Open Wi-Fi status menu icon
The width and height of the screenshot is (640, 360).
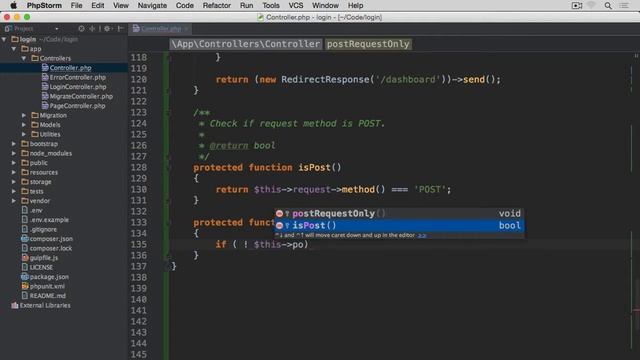pos(591,5)
